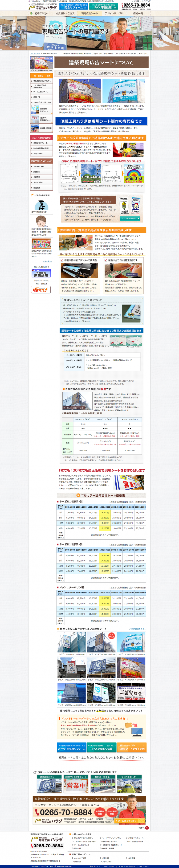This screenshot has width=179, height=868.
Task: Click the 建築現場広告シート bottom banner card
Action: point(49,784)
